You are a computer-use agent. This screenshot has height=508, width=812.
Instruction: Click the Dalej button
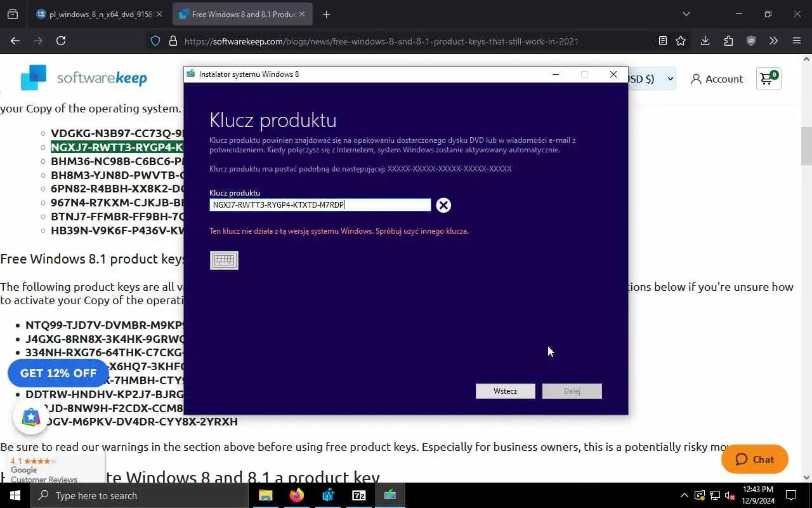pyautogui.click(x=572, y=391)
